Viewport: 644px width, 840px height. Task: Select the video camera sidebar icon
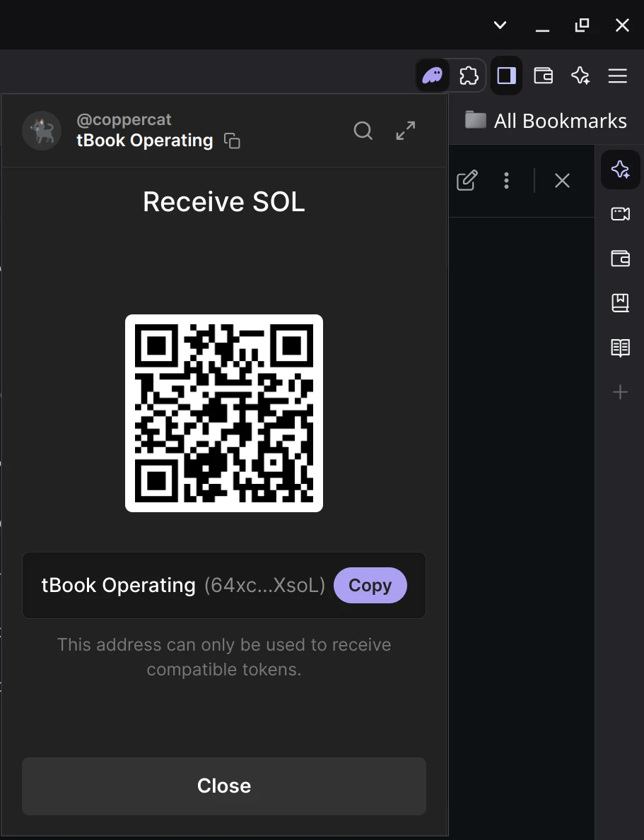620,214
